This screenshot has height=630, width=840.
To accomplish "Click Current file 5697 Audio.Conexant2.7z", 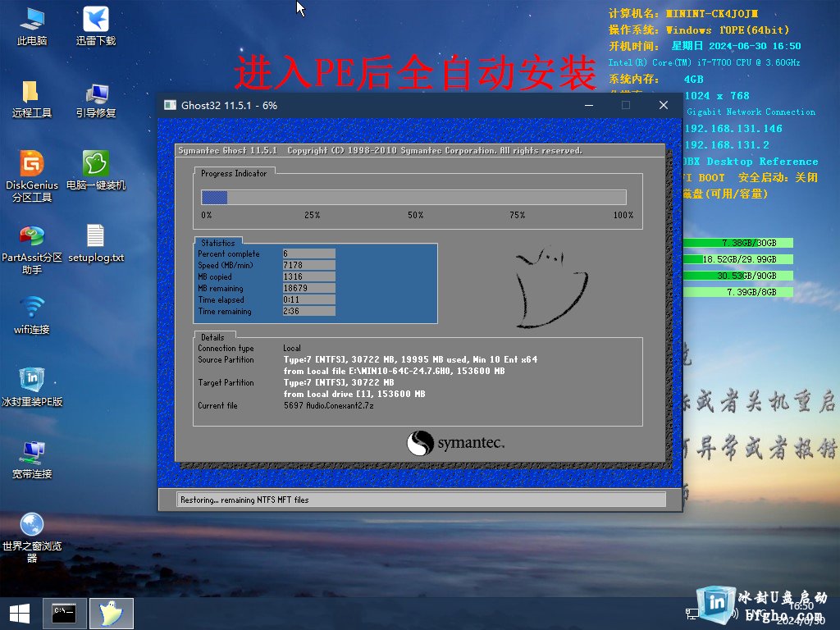I will coord(328,405).
